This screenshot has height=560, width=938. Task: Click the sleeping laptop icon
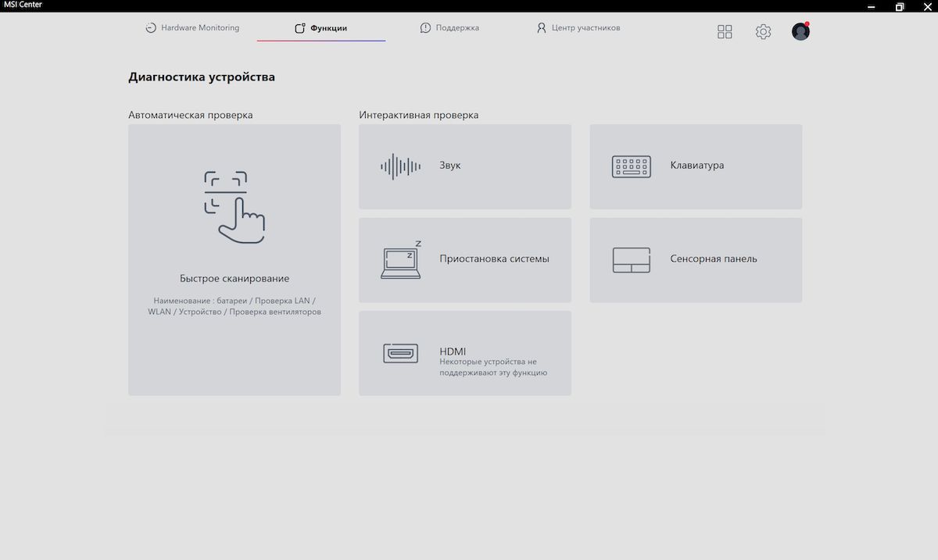[x=401, y=259]
